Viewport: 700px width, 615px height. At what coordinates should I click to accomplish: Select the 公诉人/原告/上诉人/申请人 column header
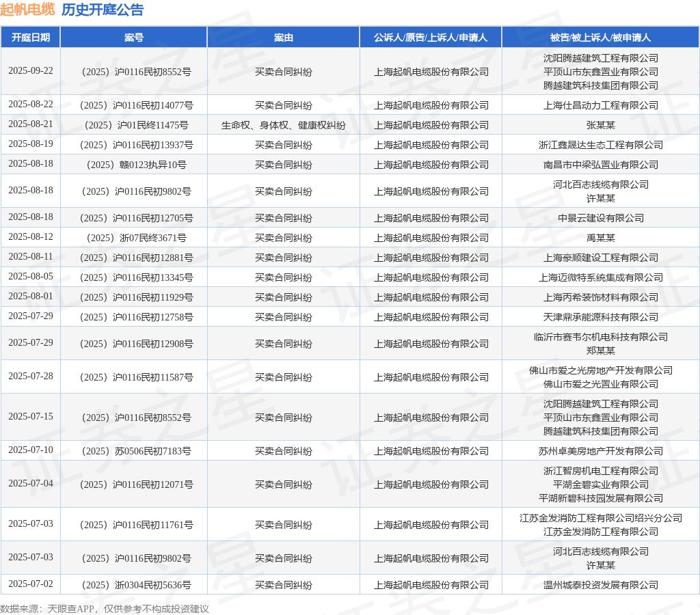point(431,38)
